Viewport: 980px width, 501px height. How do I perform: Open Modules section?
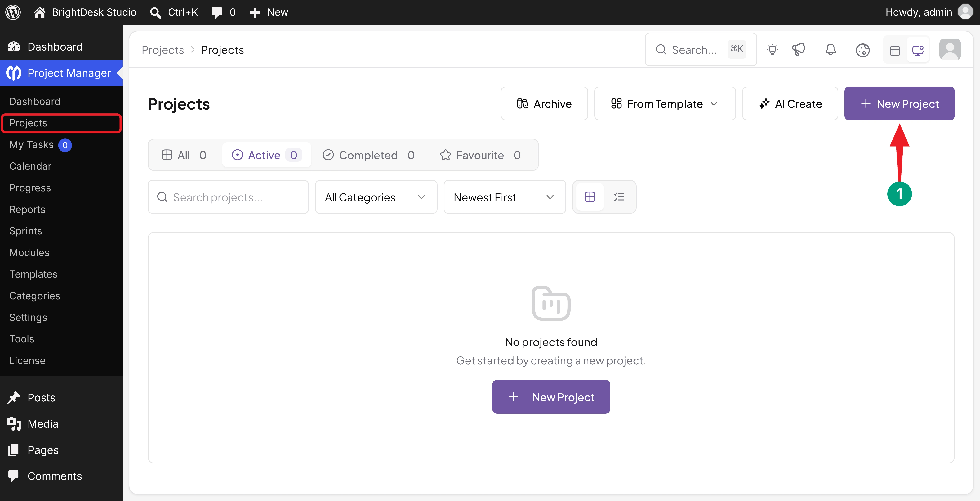coord(29,253)
